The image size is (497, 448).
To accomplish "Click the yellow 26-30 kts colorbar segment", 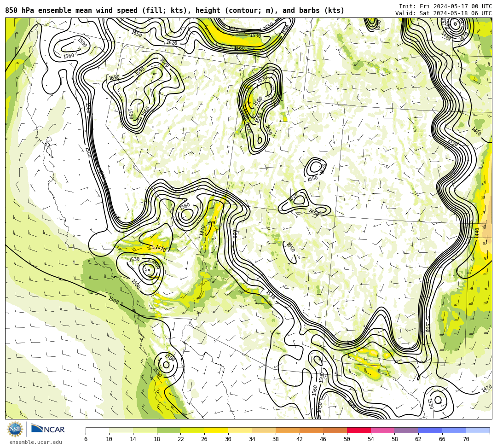I will (x=216, y=430).
